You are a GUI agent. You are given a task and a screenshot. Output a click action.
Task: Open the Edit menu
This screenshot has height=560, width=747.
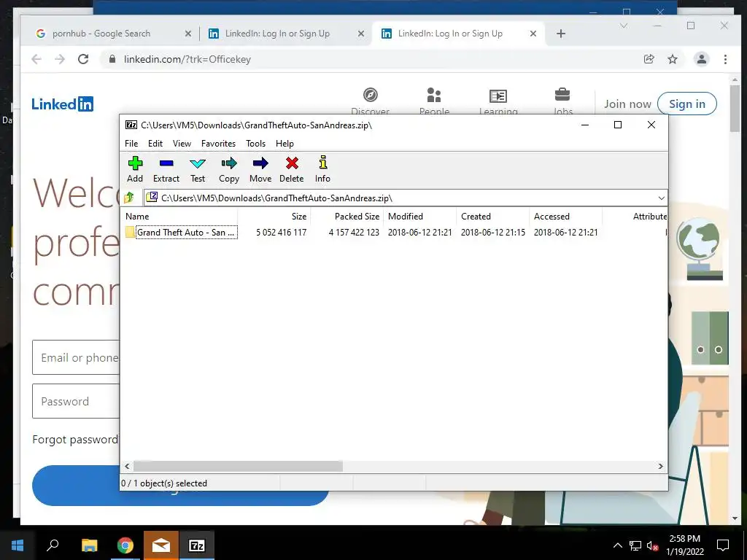pyautogui.click(x=155, y=144)
